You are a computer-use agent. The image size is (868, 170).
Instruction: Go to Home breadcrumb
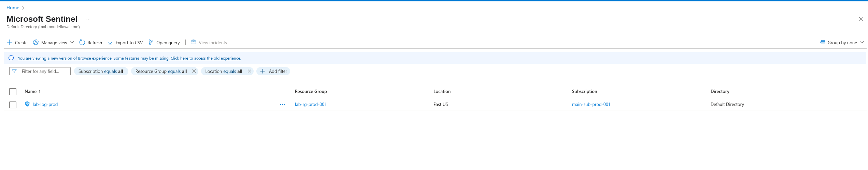13,7
